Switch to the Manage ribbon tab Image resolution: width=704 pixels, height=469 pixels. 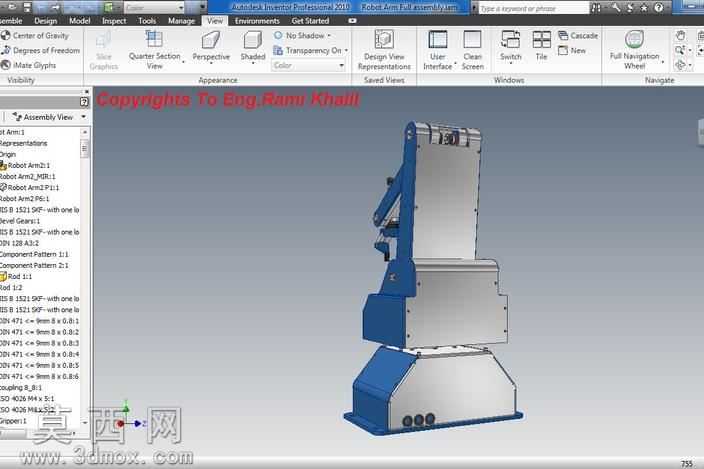pyautogui.click(x=181, y=21)
